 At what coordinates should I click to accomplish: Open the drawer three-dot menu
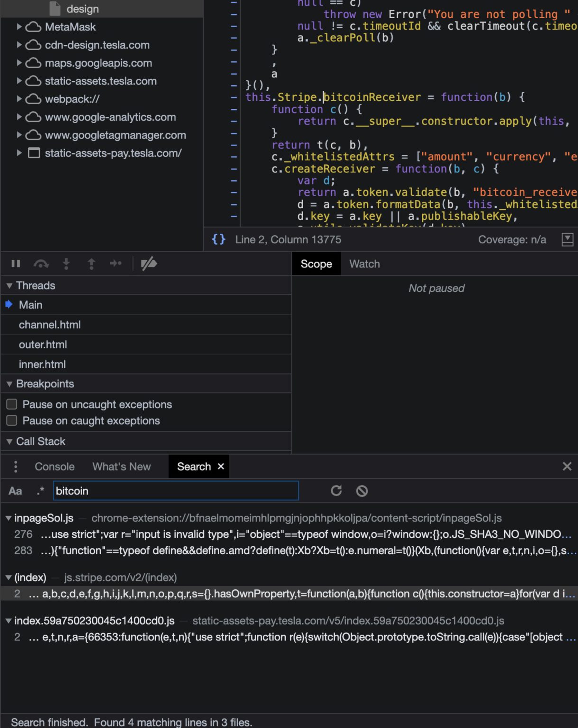(x=16, y=466)
